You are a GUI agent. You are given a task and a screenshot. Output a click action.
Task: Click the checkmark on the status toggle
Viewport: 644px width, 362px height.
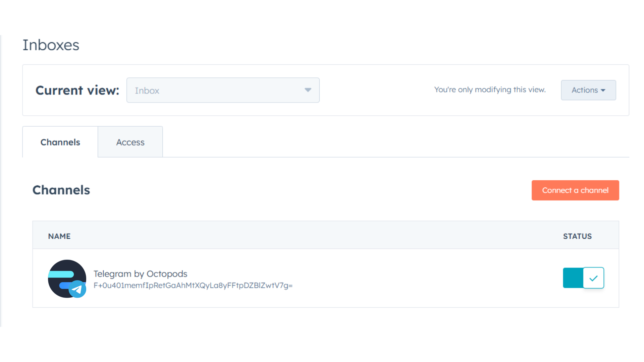coord(593,278)
